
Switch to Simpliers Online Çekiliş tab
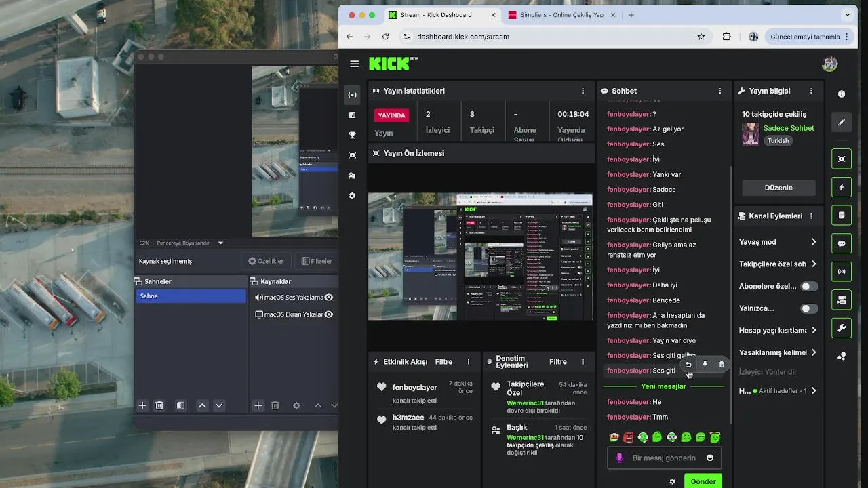click(561, 15)
